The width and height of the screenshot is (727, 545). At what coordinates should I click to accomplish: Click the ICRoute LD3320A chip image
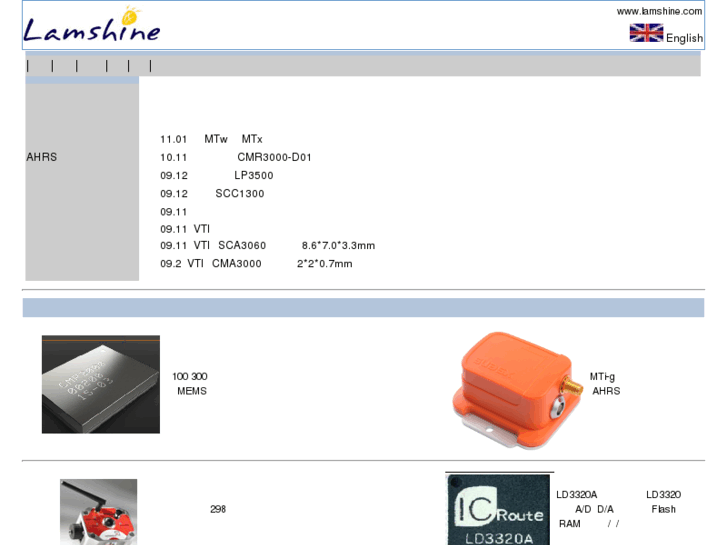498,509
